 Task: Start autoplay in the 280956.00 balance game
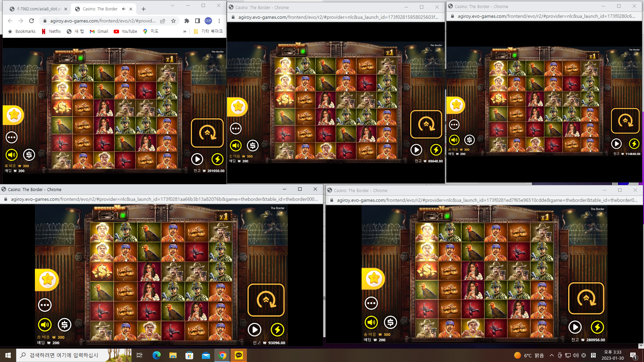[575, 327]
